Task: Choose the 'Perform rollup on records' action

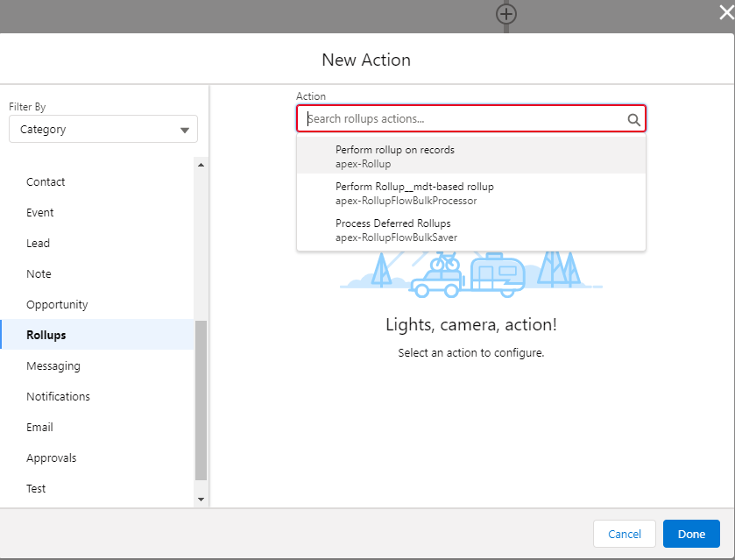Action: coord(393,155)
